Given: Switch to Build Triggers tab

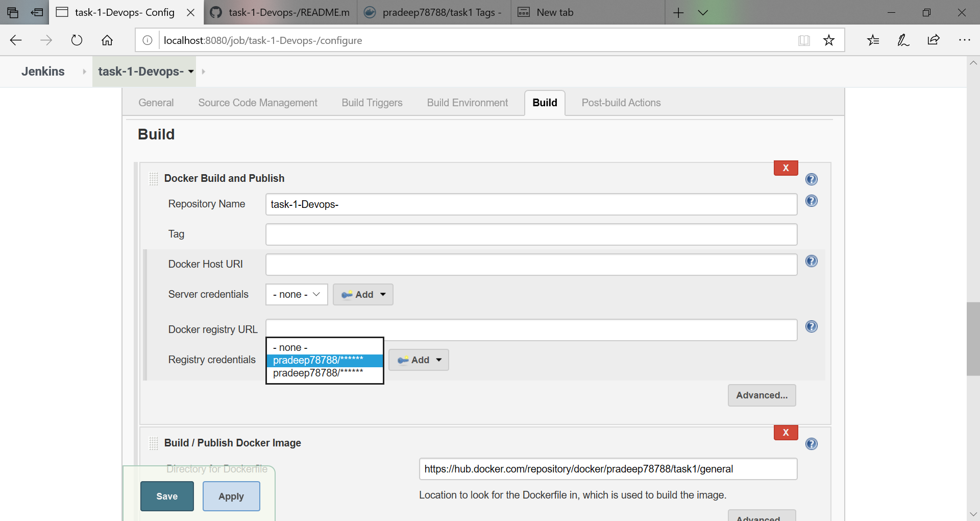Looking at the screenshot, I should pyautogui.click(x=372, y=103).
